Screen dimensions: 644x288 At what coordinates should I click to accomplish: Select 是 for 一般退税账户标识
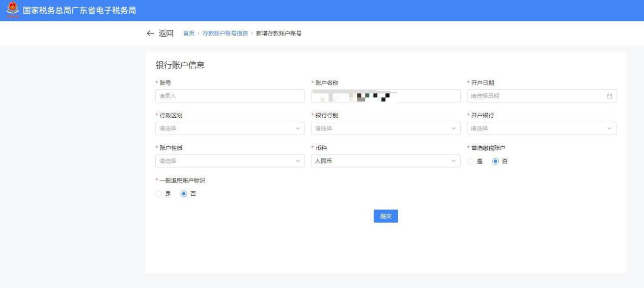click(159, 194)
